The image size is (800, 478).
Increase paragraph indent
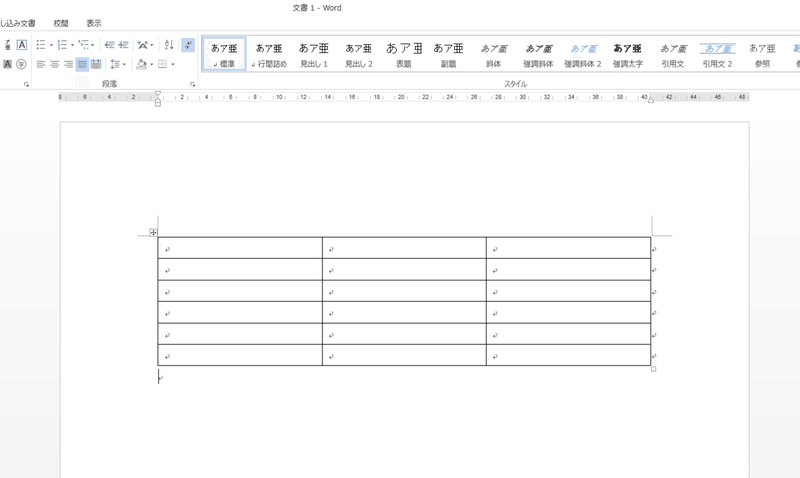123,45
